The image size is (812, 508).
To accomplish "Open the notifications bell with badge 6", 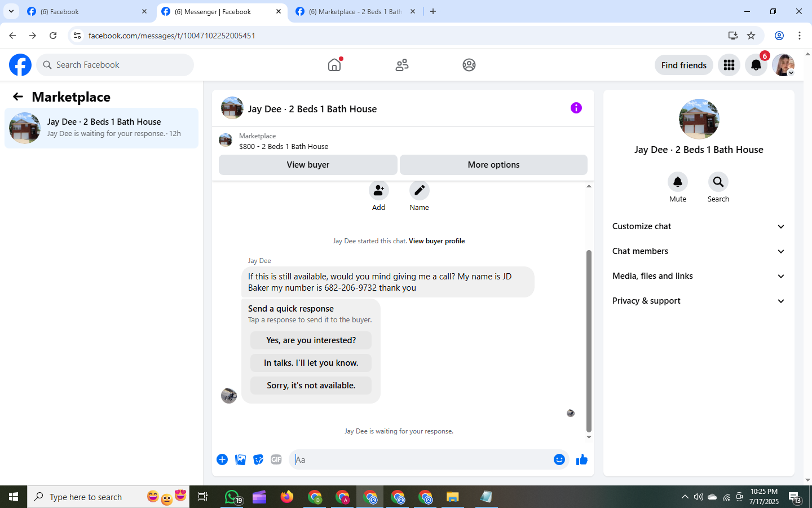I will pos(756,65).
